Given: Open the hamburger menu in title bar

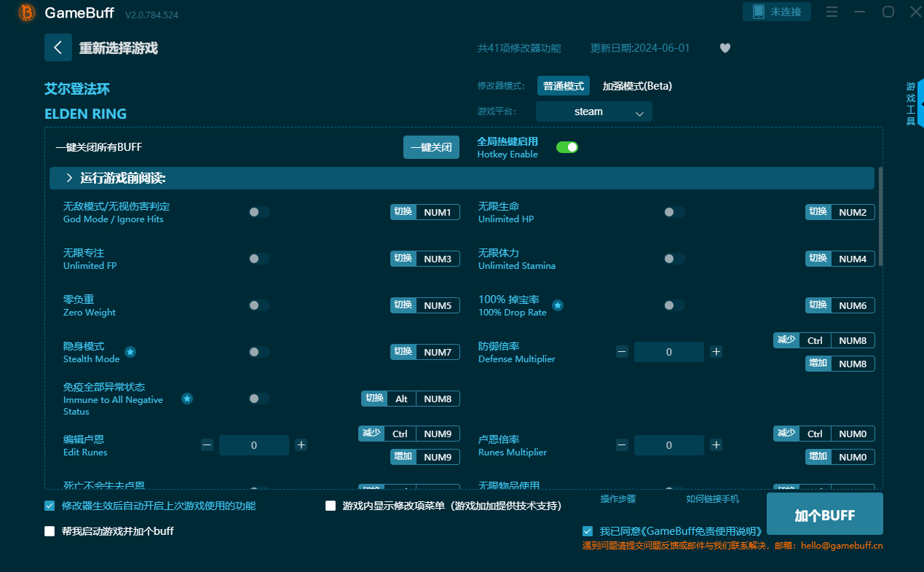Looking at the screenshot, I should click(x=832, y=12).
